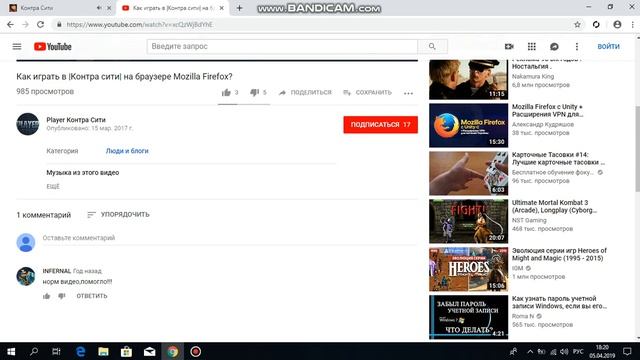Open Chrome three-dot menu
Image resolution: width=640 pixels, height=360 pixels.
(633, 24)
